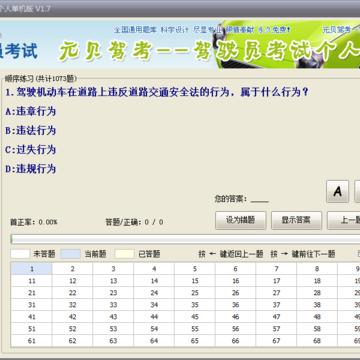Jump to question 3 in the grid
Screen dimensions: 360x360
[113, 269]
